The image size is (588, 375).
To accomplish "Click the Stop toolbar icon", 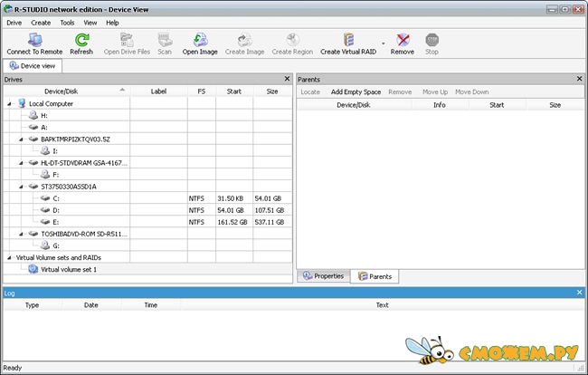I will [432, 40].
